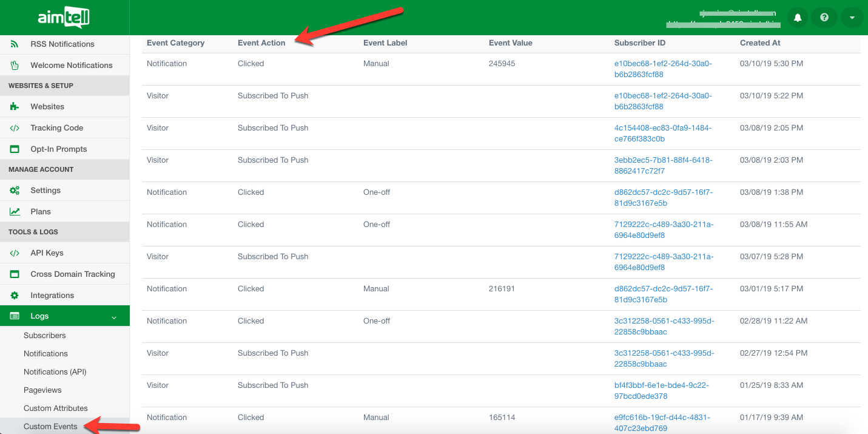Select Pageviews log entry
This screenshot has width=868, height=434.
coord(42,390)
